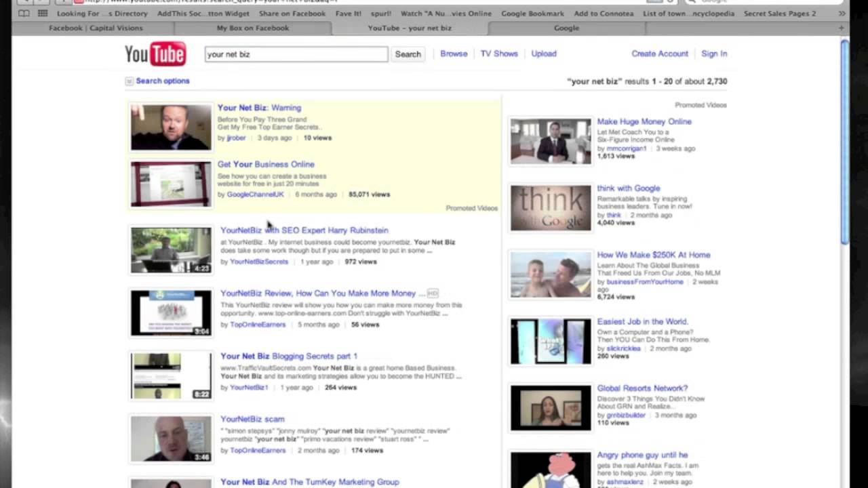Click the Sign In link
The height and width of the screenshot is (488, 868).
click(x=714, y=54)
